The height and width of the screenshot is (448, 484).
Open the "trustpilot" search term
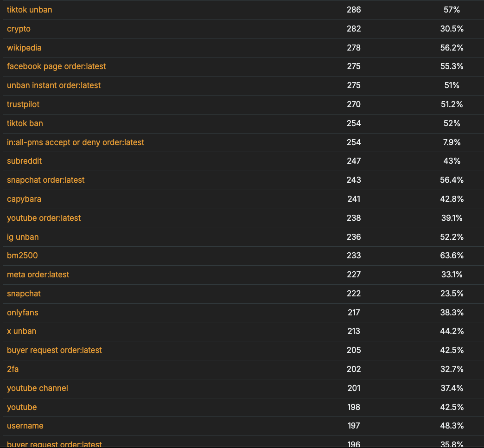[x=23, y=104]
